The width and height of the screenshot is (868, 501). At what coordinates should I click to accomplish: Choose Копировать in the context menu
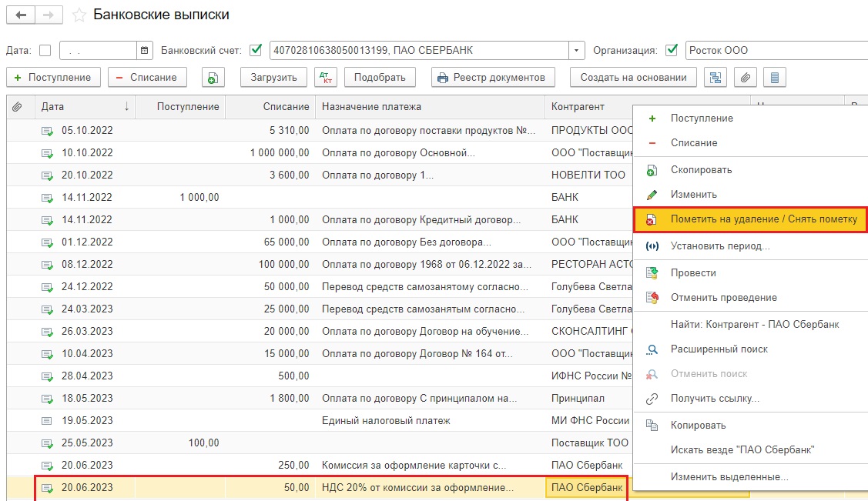751,426
